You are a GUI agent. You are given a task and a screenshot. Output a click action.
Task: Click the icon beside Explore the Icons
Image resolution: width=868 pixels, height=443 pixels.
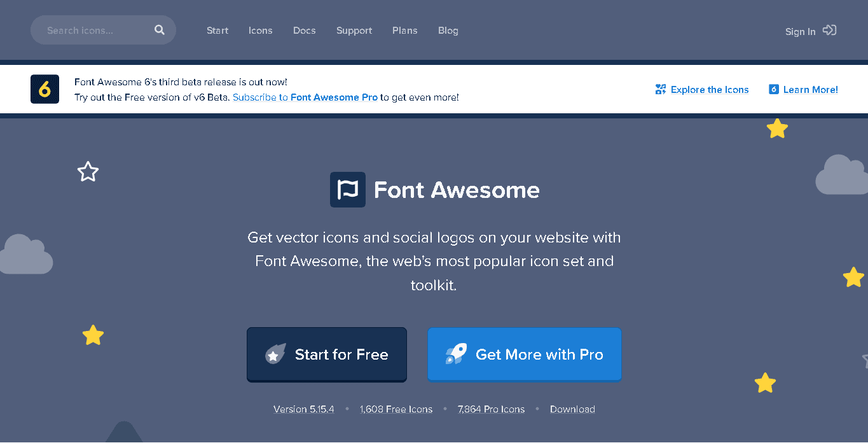(x=661, y=90)
